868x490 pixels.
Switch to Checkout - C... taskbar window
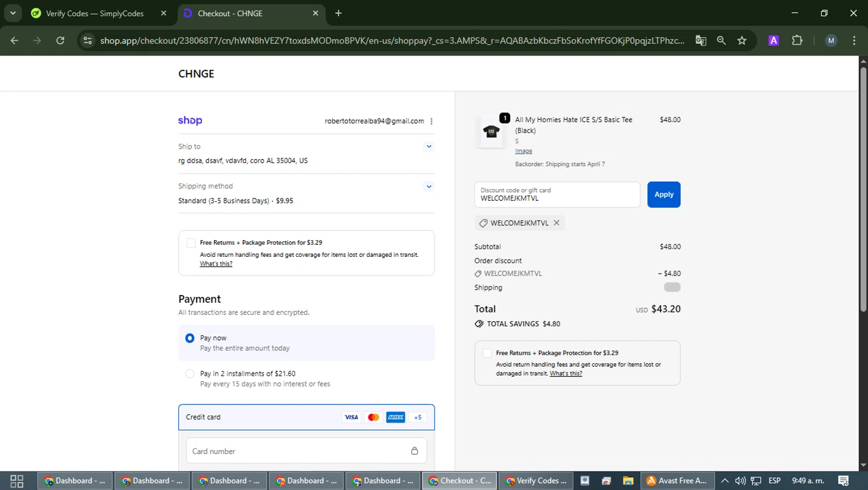[x=459, y=481]
